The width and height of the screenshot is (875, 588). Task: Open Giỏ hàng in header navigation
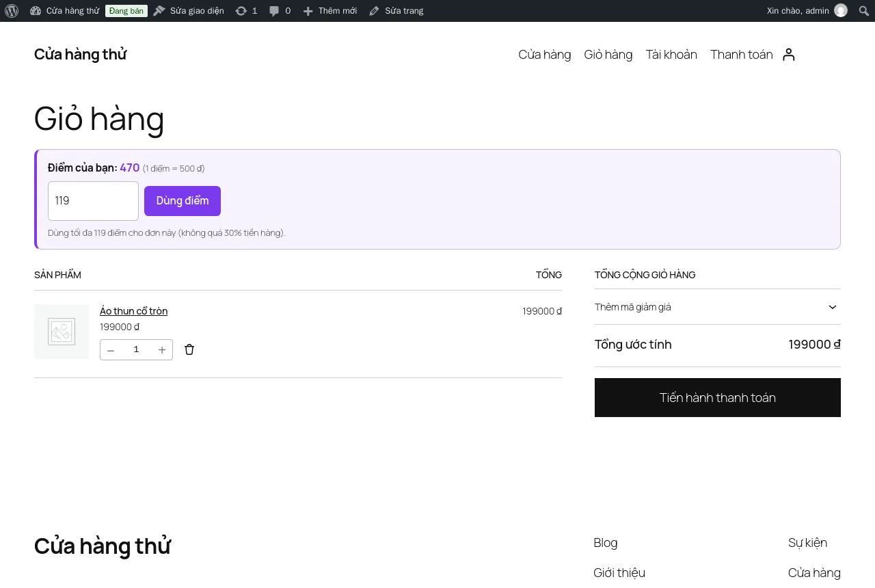click(608, 55)
